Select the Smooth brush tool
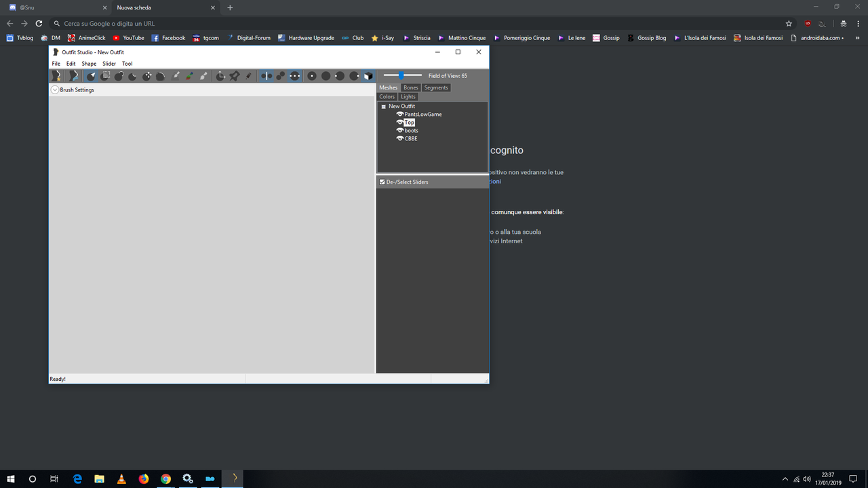This screenshot has height=488, width=868. [161, 76]
